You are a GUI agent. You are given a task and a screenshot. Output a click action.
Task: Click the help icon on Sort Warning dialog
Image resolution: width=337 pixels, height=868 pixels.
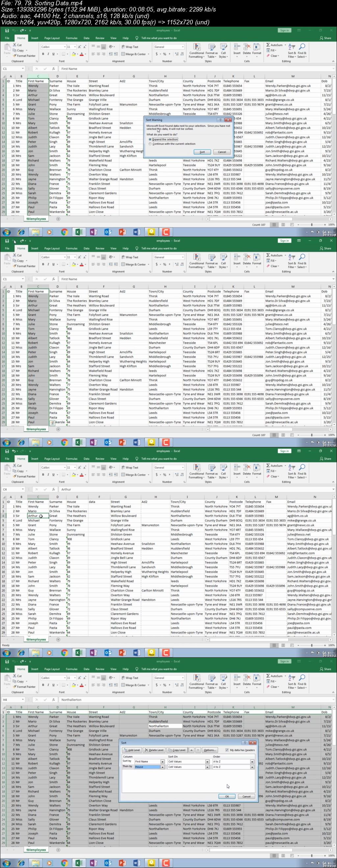pyautogui.click(x=220, y=120)
